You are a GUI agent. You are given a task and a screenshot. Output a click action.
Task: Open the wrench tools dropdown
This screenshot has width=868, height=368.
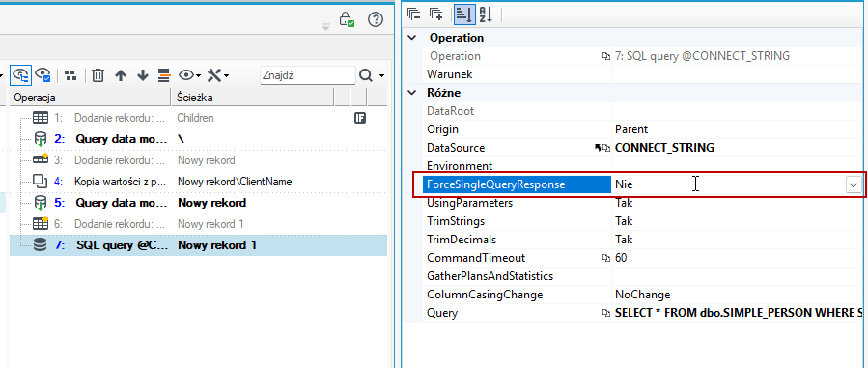217,75
